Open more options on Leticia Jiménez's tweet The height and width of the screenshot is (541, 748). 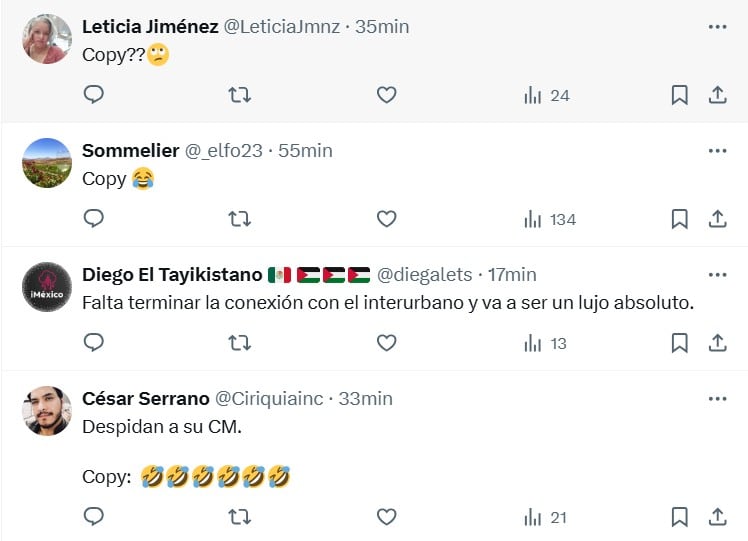717,27
